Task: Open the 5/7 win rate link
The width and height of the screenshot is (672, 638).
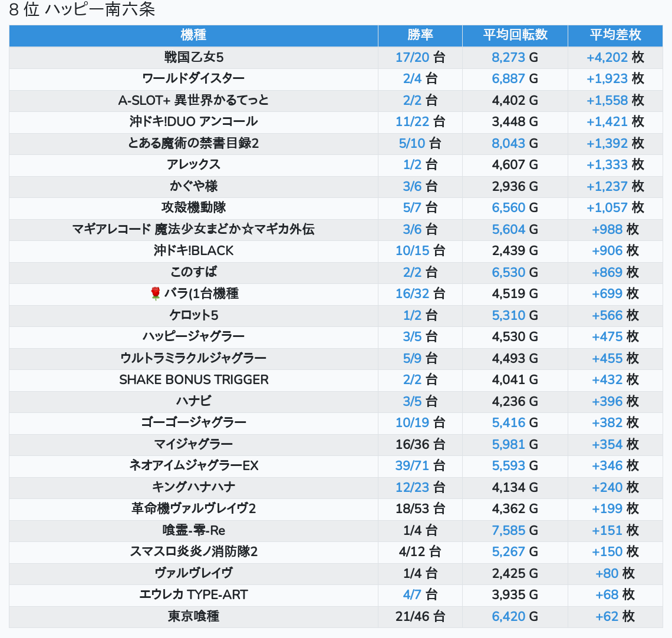Action: point(412,208)
